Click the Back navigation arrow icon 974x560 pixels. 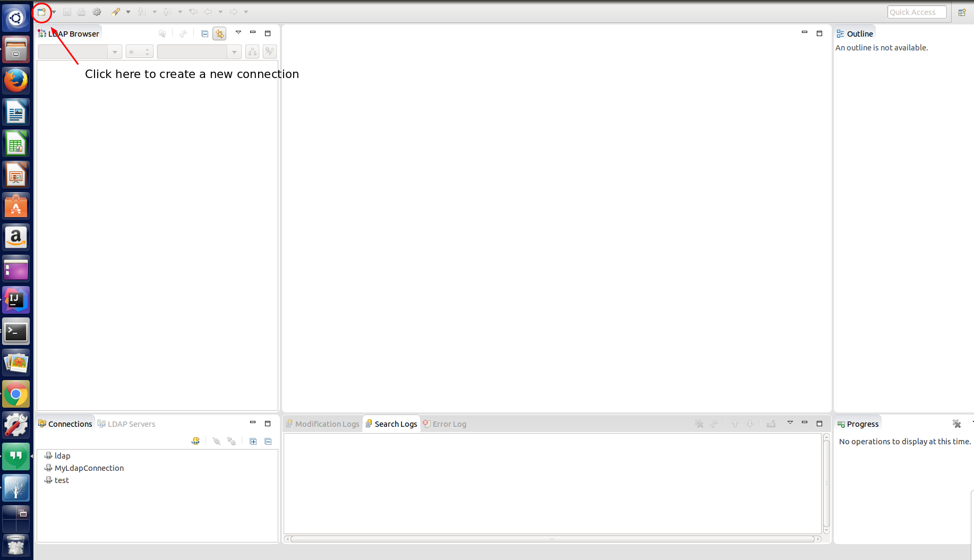208,12
